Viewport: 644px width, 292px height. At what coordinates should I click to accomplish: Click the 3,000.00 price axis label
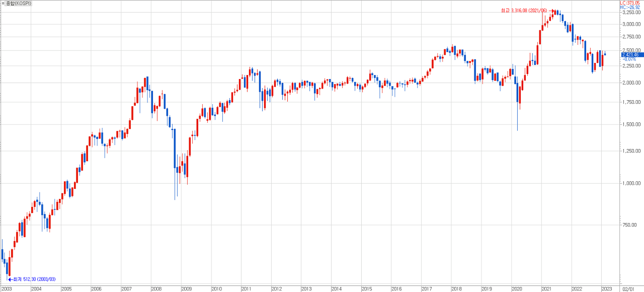click(631, 24)
